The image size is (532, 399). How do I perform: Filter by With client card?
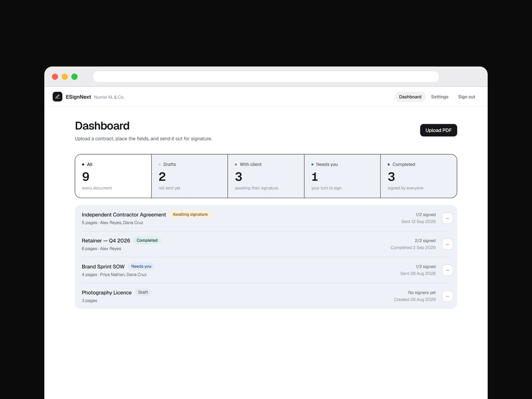(x=266, y=176)
